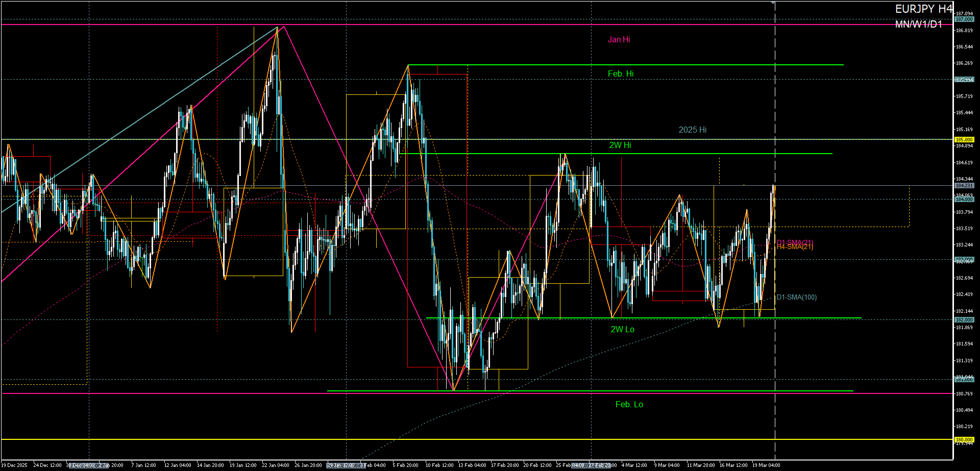Click the teal 182.000 price tag
980x471 pixels.
tap(964, 320)
